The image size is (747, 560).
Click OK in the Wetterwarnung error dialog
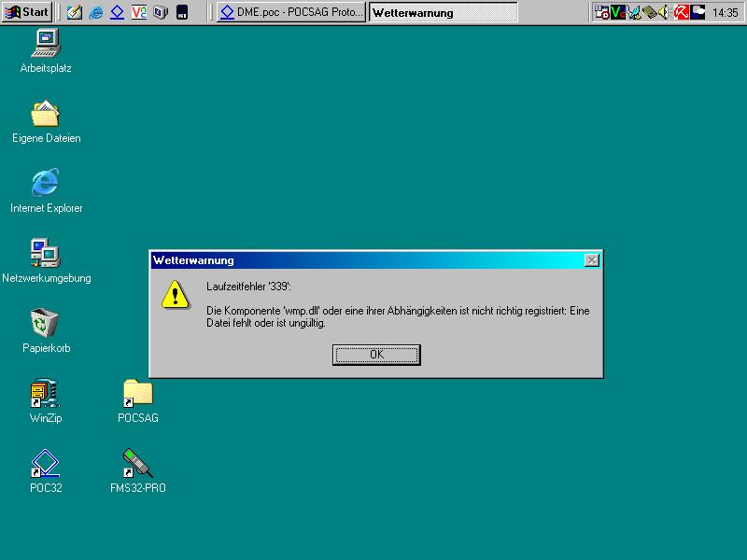376,355
